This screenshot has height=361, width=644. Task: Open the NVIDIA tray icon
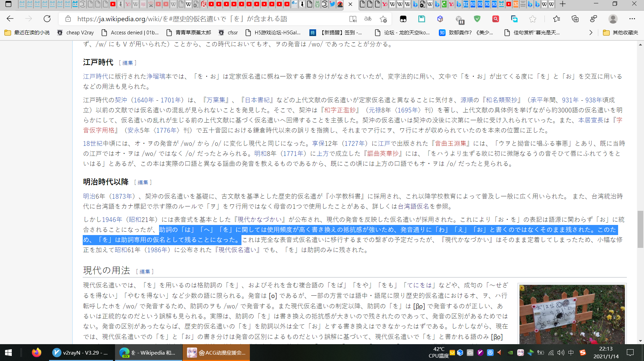(x=510, y=353)
